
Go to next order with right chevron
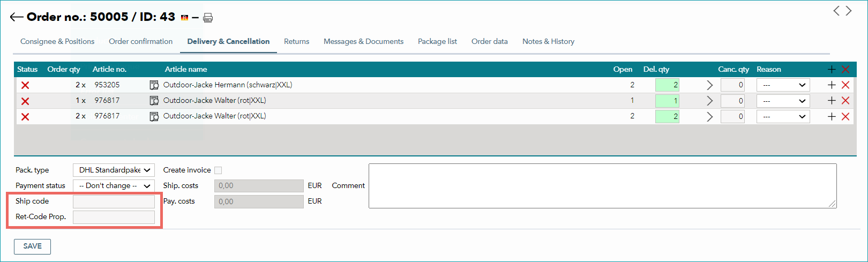pos(849,11)
